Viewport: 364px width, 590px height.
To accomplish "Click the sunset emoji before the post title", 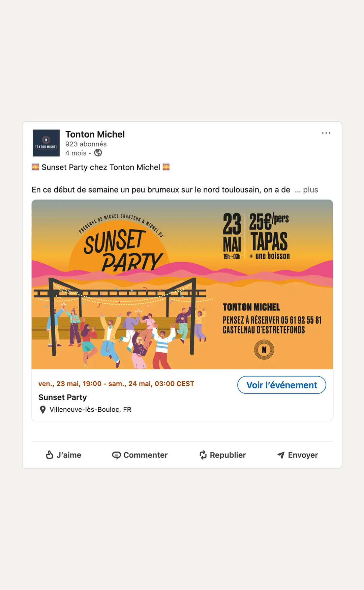I will coord(35,167).
